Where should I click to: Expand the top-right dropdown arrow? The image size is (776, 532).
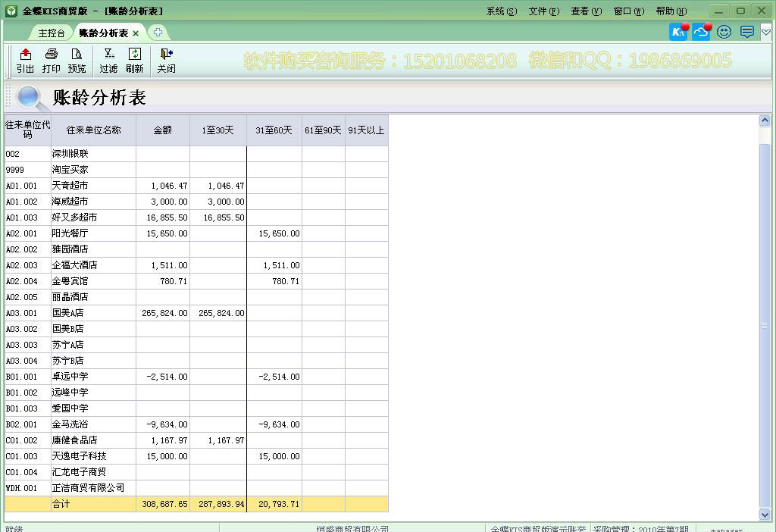766,32
